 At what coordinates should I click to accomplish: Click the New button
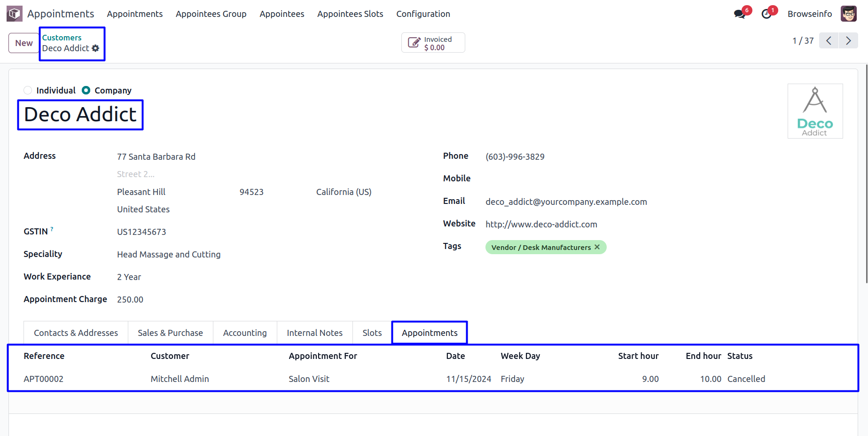(x=23, y=43)
